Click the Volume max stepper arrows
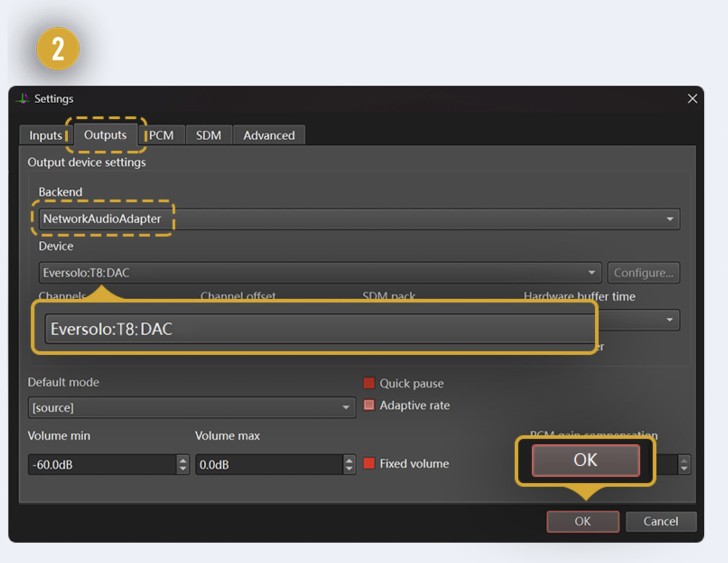 pyautogui.click(x=349, y=464)
